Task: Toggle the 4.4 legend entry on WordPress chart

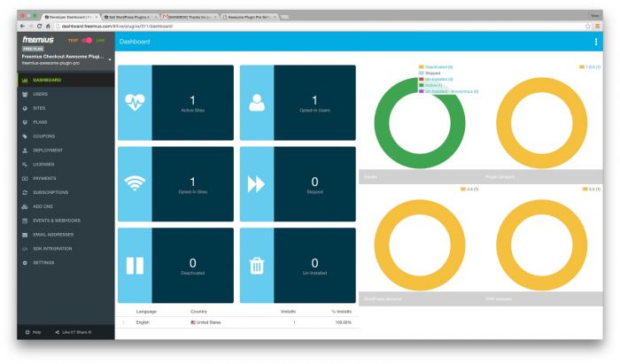Action: coord(469,190)
